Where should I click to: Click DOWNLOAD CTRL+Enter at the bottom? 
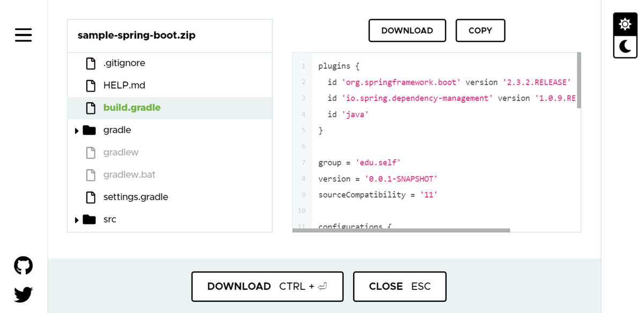267,286
